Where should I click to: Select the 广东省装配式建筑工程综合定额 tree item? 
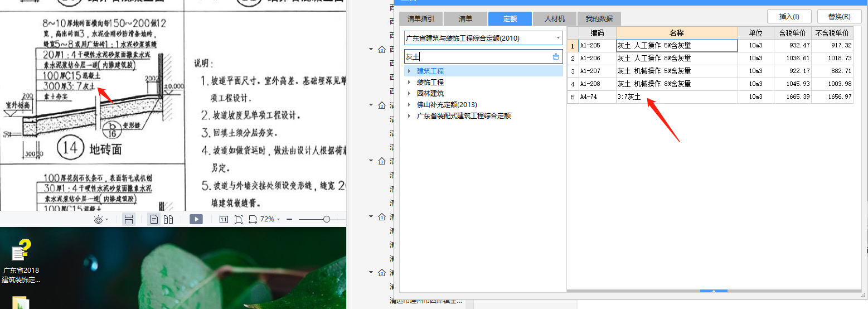464,116
